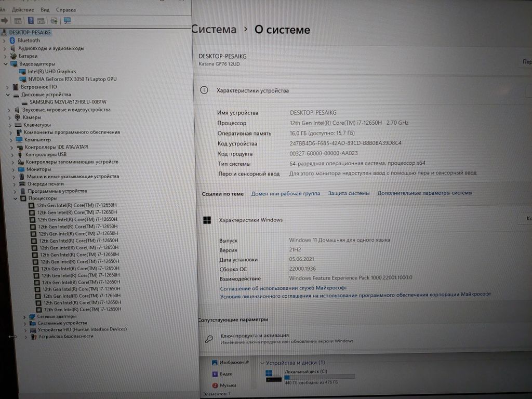The height and width of the screenshot is (399, 532).
Task: Click the update driver toolbar icon
Action: [54, 20]
